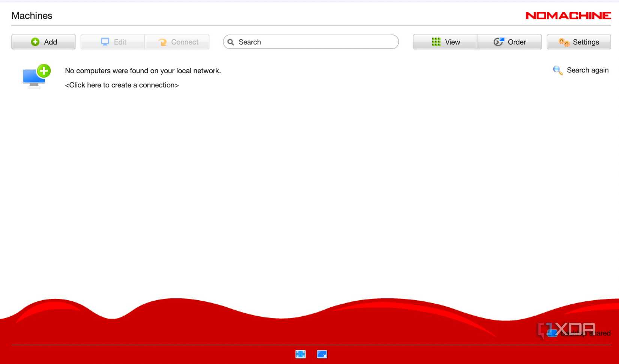Open the View options button
Screen dimensions: 619x364
coord(445,42)
